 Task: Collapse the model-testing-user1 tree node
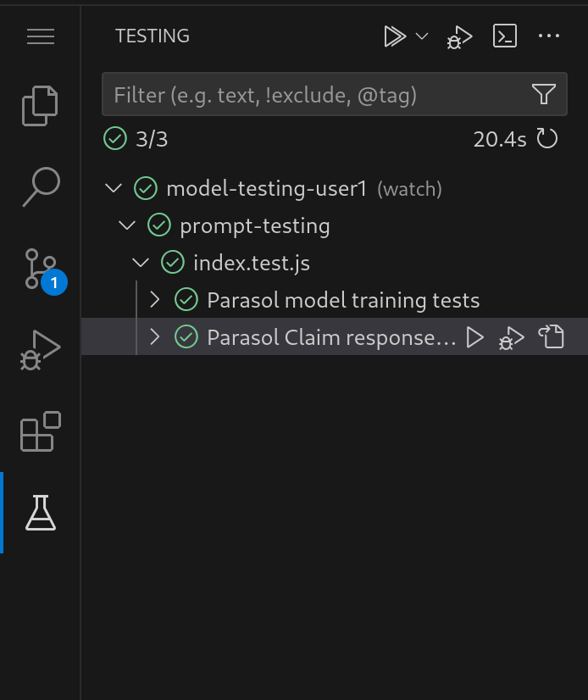coord(113,188)
